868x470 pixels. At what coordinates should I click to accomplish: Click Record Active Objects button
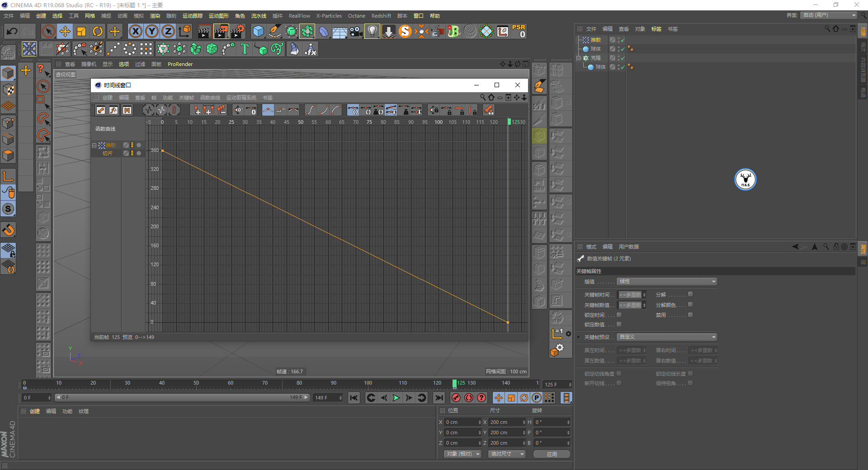pos(456,398)
